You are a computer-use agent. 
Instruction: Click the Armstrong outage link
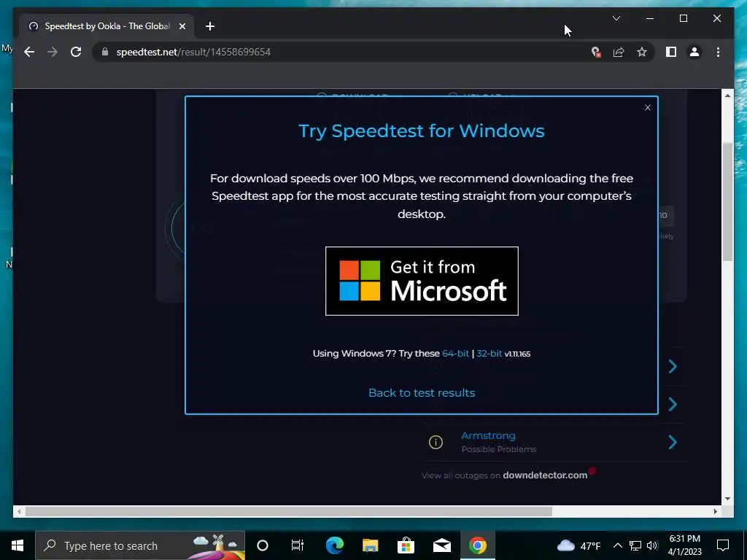(x=488, y=435)
